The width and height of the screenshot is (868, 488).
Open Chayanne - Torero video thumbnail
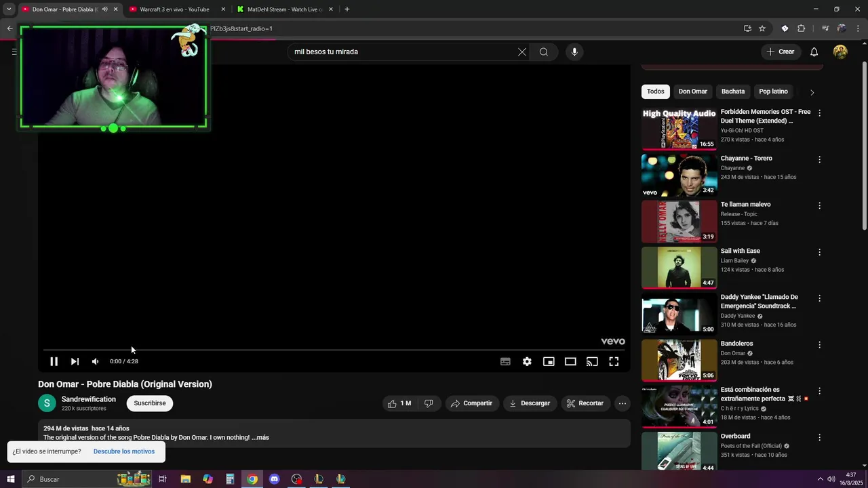coord(679,175)
